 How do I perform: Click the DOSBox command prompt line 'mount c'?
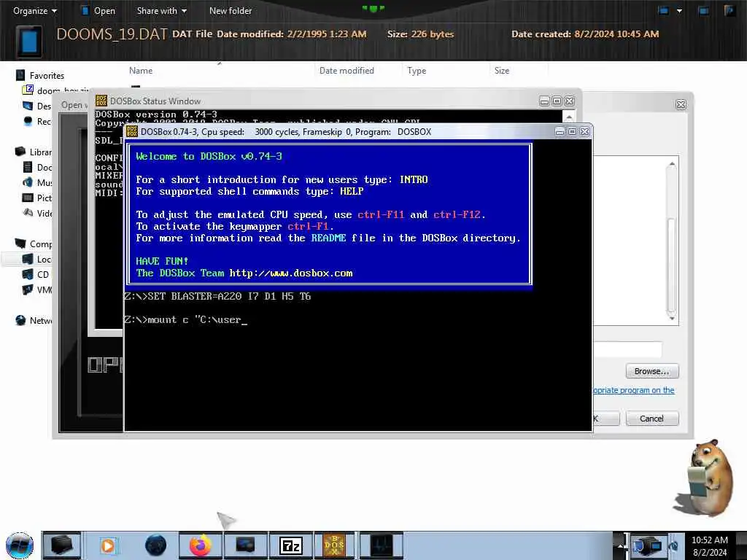click(x=186, y=320)
